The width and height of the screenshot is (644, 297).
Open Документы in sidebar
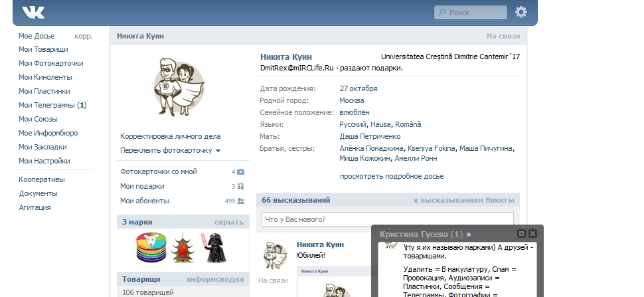(x=39, y=193)
